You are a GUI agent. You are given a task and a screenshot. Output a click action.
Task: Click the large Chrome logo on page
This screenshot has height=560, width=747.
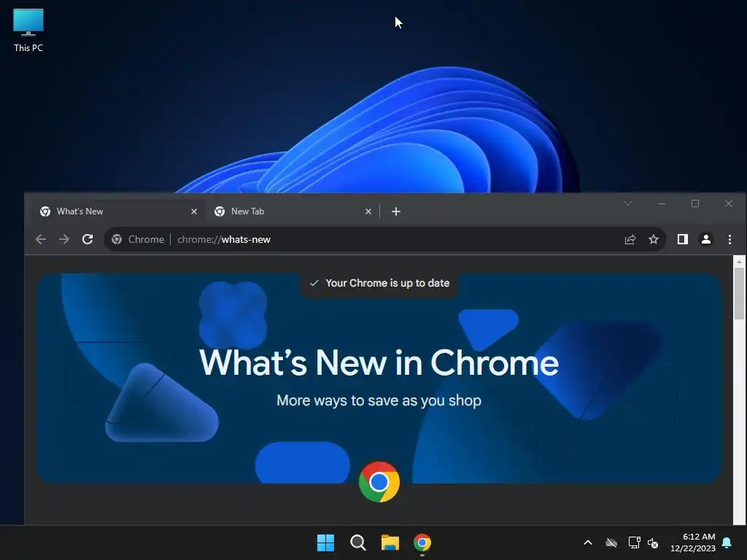coord(379,482)
